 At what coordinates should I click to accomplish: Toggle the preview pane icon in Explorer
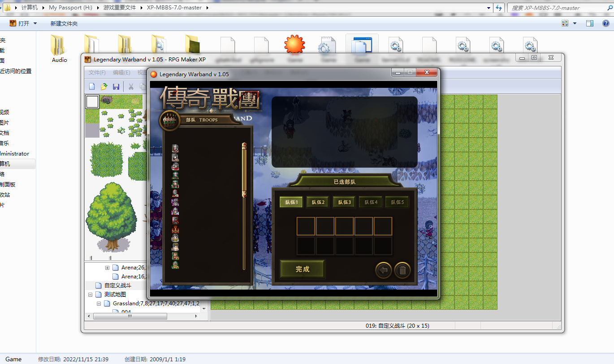[590, 23]
